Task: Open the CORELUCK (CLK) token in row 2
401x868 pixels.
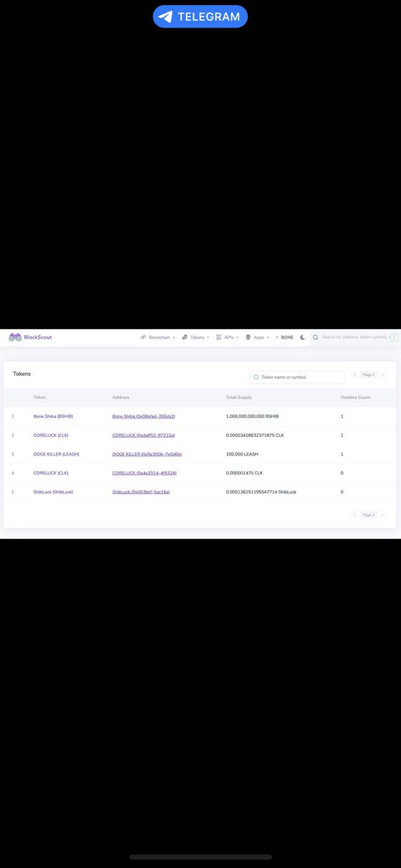Action: [x=51, y=435]
